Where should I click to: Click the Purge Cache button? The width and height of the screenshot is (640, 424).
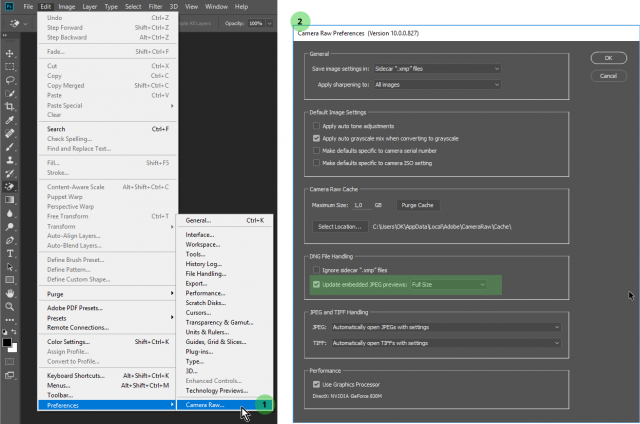[417, 205]
